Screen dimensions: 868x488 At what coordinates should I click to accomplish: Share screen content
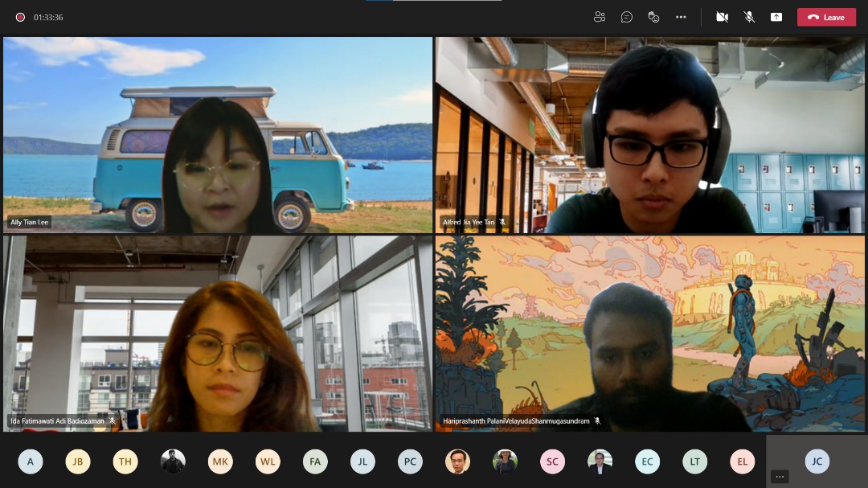pos(776,17)
